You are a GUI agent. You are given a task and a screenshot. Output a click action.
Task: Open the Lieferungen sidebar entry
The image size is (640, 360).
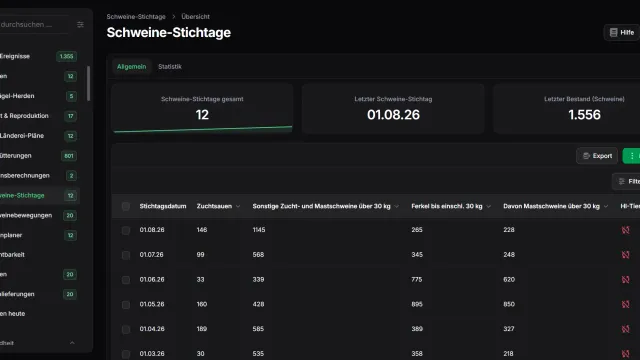[x=39, y=294]
